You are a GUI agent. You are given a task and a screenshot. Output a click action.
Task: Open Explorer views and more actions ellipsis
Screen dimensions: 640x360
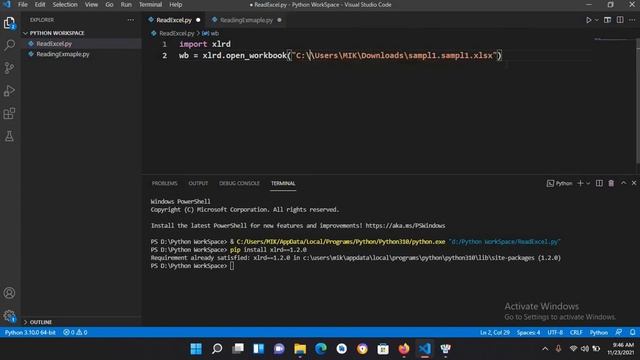coord(131,20)
